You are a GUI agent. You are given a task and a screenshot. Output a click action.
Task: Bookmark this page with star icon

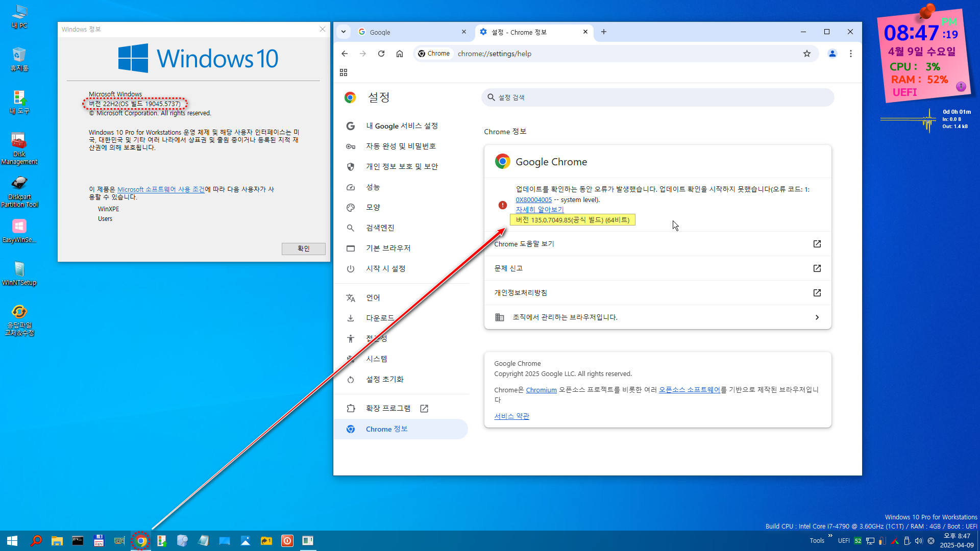[x=807, y=54]
